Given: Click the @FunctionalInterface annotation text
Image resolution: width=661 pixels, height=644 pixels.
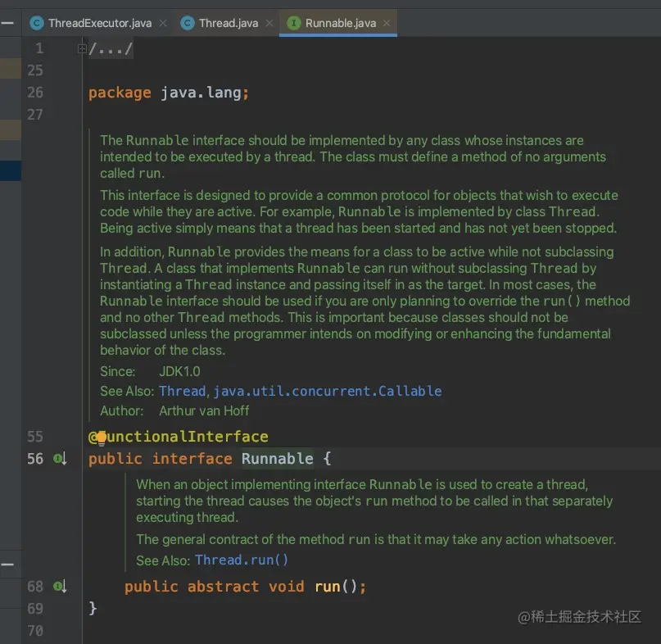Looking at the screenshot, I should coord(179,437).
